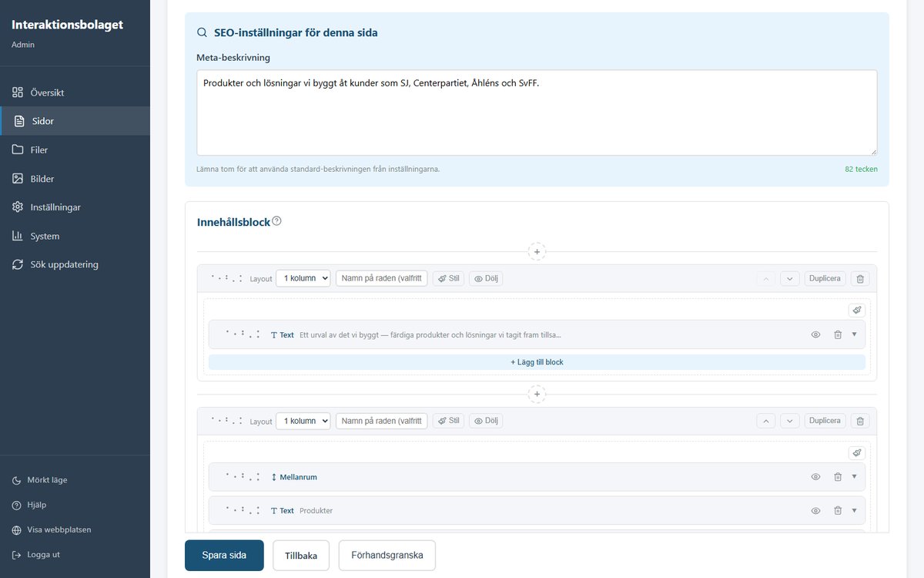
Task: Duplicate the second row with Duplicera
Action: [x=825, y=421]
